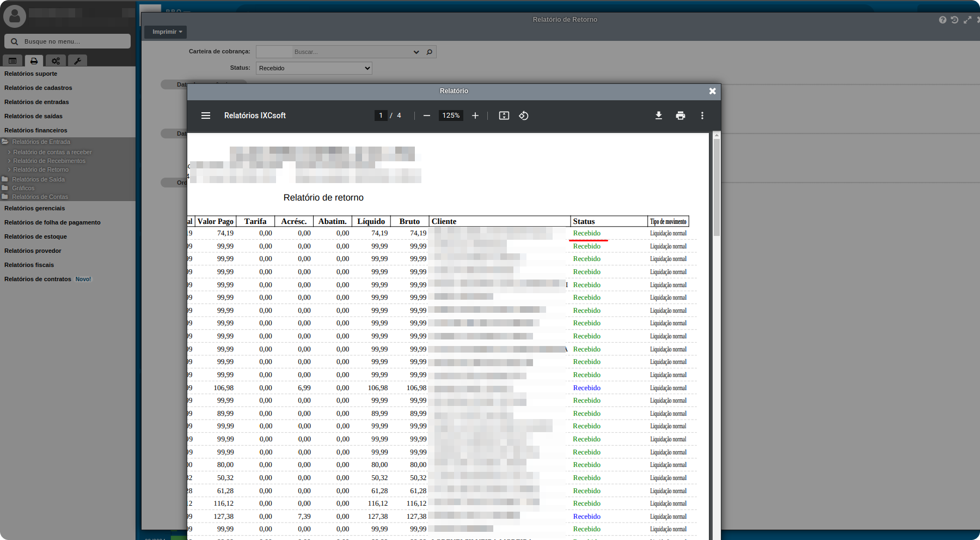Download the Relatórios IXCsoft PDF
The width and height of the screenshot is (980, 540).
click(x=659, y=116)
